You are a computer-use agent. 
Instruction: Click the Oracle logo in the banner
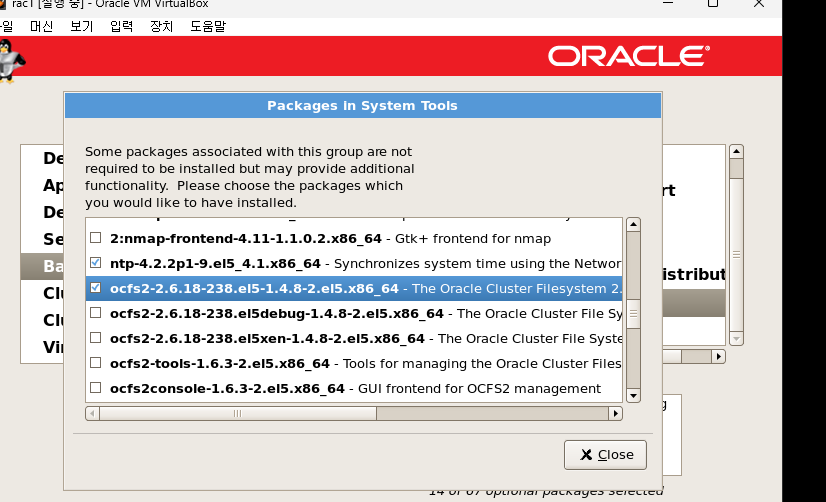pos(629,56)
